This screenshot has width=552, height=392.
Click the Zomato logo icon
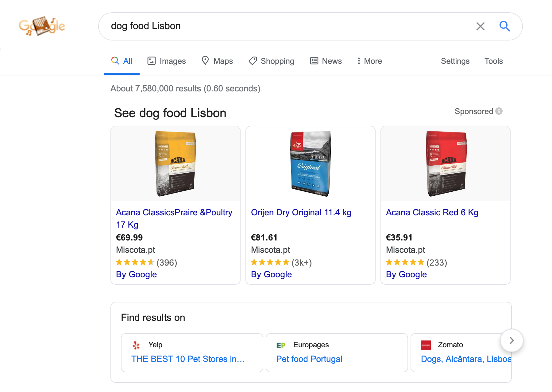coord(426,345)
